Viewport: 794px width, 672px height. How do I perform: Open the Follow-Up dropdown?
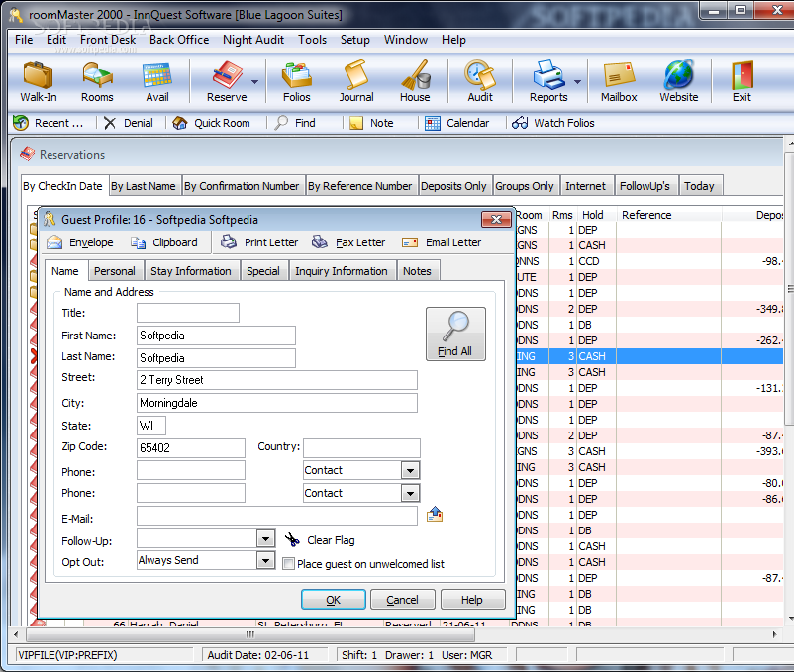click(265, 539)
